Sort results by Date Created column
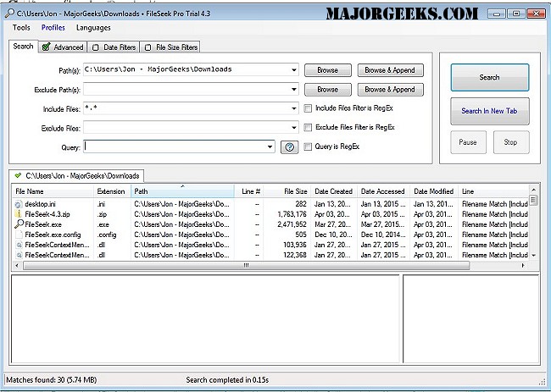Image resolution: width=551 pixels, height=392 pixels. 334,191
